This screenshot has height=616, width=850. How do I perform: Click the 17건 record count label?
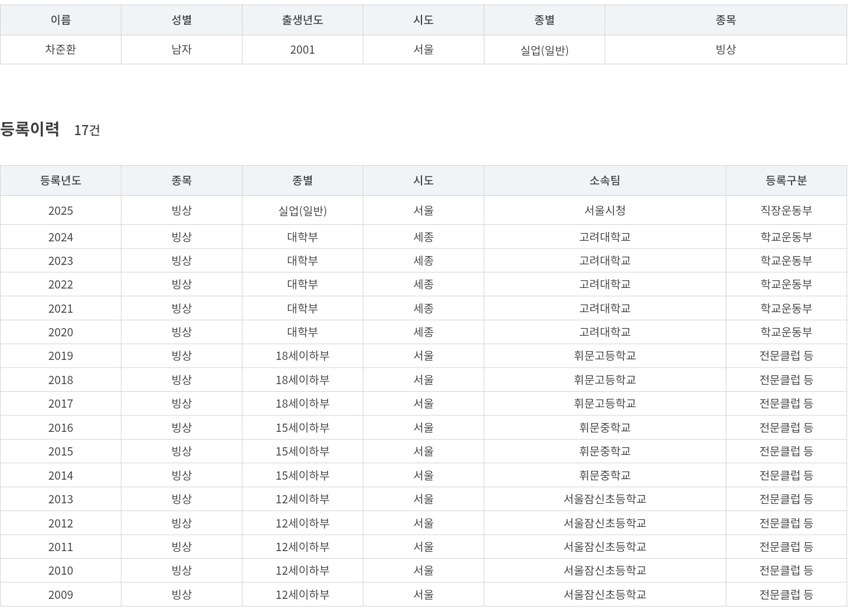pyautogui.click(x=87, y=130)
